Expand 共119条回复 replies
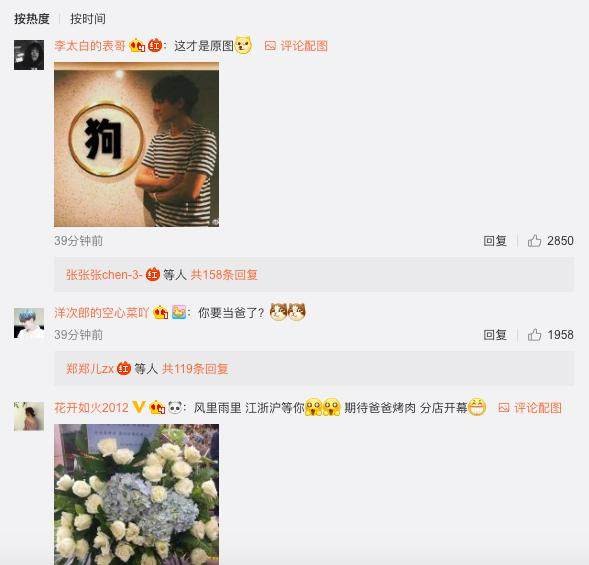 (195, 369)
